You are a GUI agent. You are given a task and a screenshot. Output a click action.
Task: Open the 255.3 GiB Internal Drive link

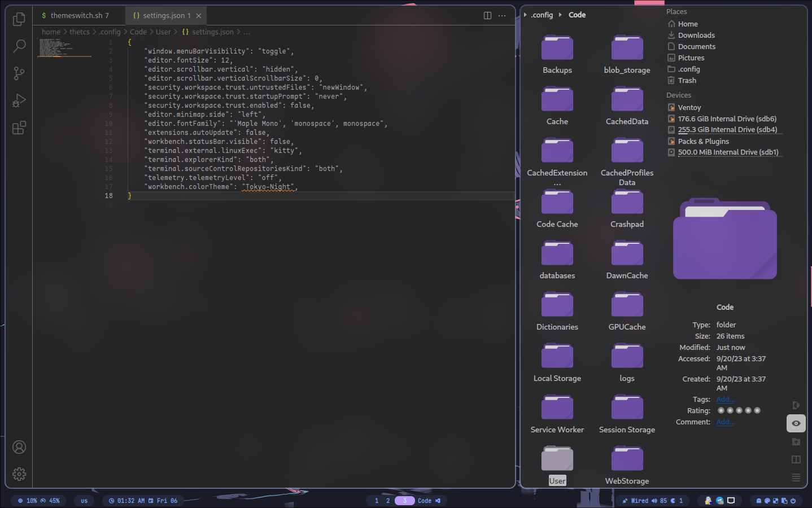(727, 129)
